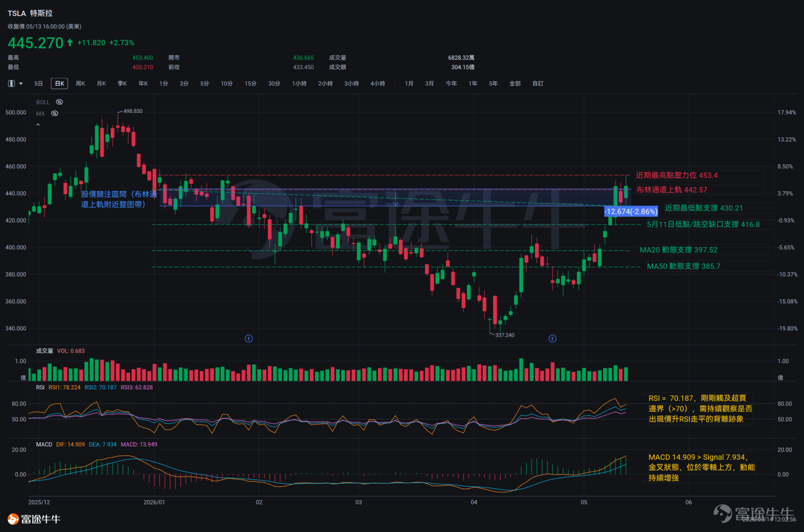Click the RSI2: 70.187 value
The height and width of the screenshot is (532, 804).
coord(100,387)
